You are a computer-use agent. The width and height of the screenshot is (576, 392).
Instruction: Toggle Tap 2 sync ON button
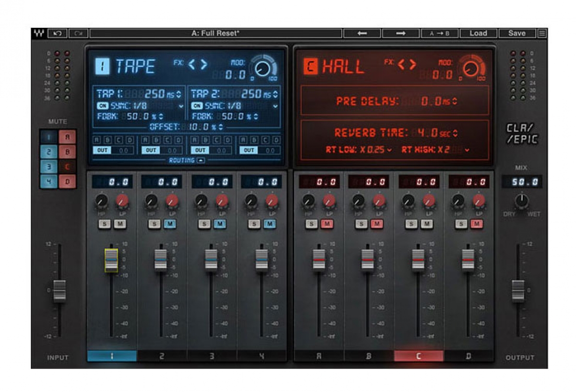[x=197, y=106]
